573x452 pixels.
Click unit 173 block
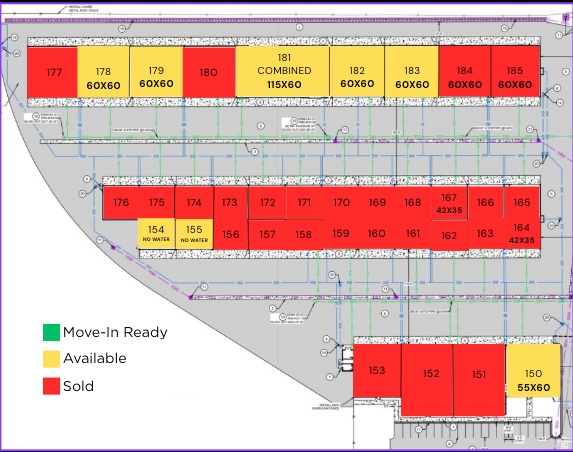(230, 203)
